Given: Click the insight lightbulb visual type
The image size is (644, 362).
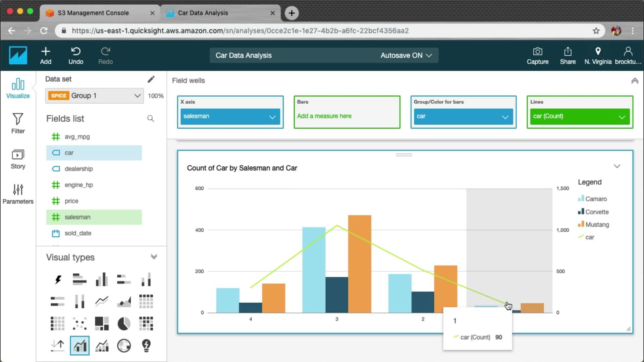Looking at the screenshot, I should (146, 346).
